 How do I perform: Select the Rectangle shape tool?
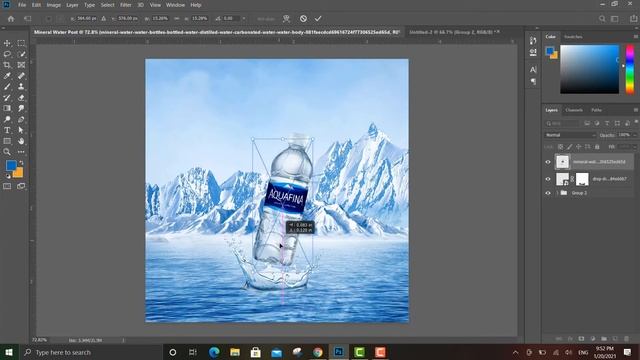pyautogui.click(x=7, y=141)
